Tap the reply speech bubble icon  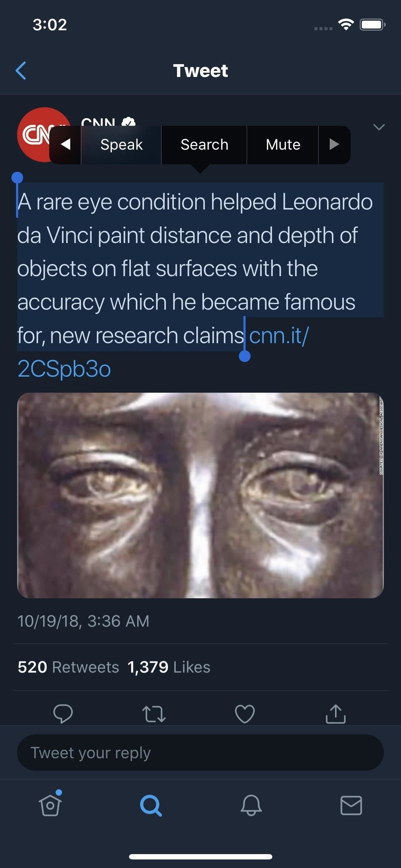pos(63,714)
